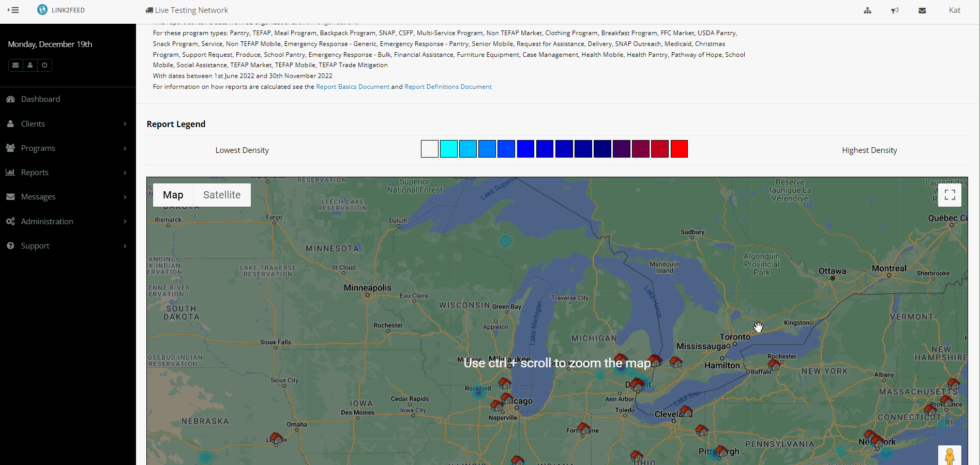This screenshot has width=980, height=465.
Task: Open the announcements megaphone icon
Action: pyautogui.click(x=895, y=10)
